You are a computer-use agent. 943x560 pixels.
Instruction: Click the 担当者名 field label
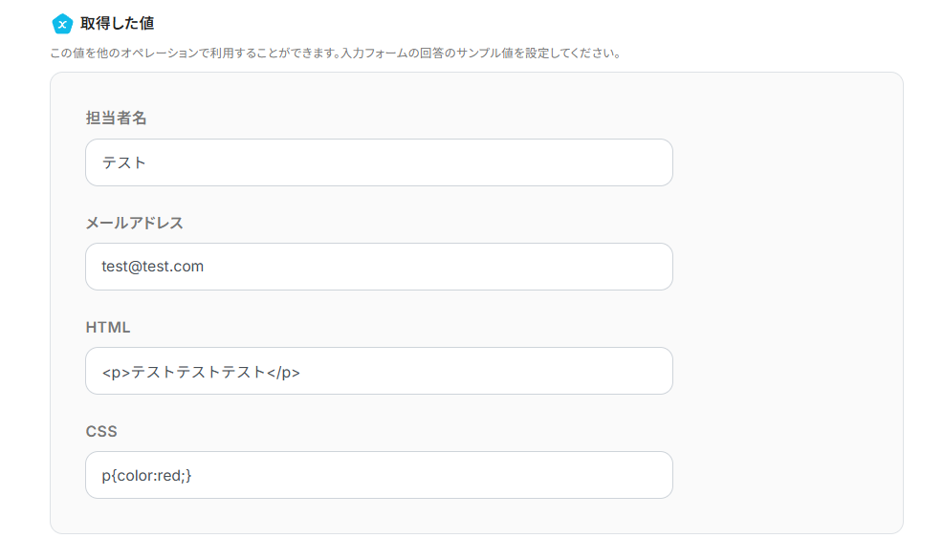tap(116, 118)
